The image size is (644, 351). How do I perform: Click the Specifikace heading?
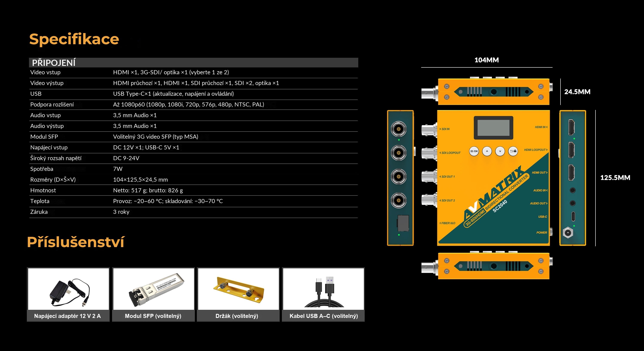tap(74, 39)
